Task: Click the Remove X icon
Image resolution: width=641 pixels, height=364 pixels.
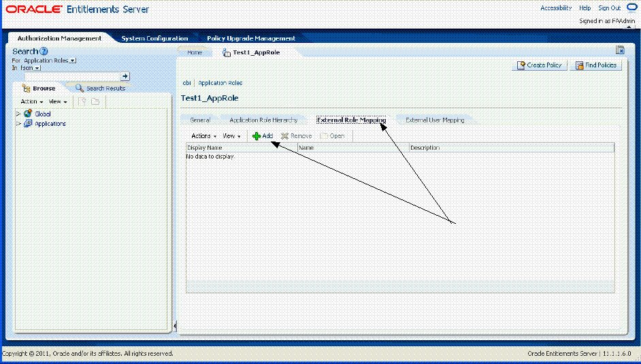Action: pyautogui.click(x=285, y=137)
